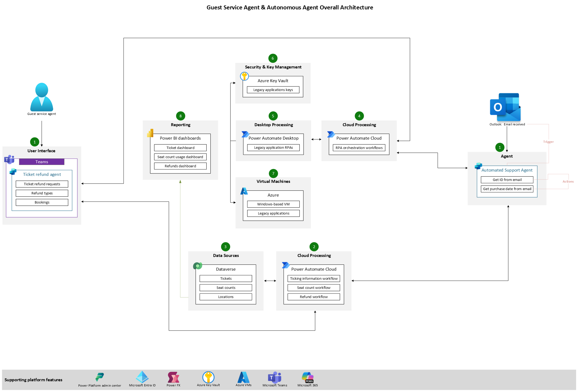
Task: Click the Reporting heading
Action: click(180, 125)
